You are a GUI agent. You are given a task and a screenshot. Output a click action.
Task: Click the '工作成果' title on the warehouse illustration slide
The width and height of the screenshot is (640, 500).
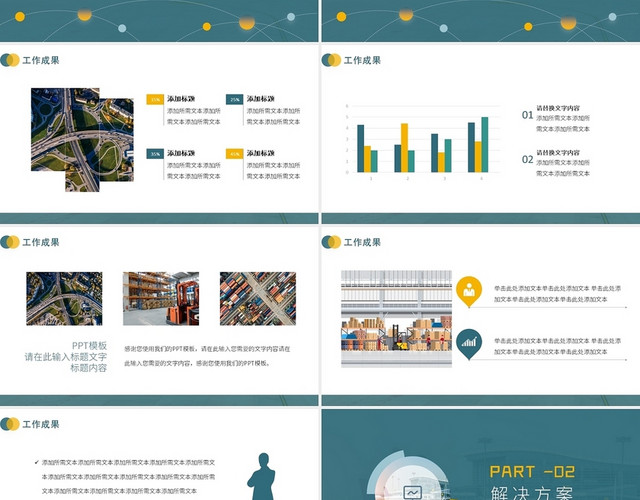point(362,242)
